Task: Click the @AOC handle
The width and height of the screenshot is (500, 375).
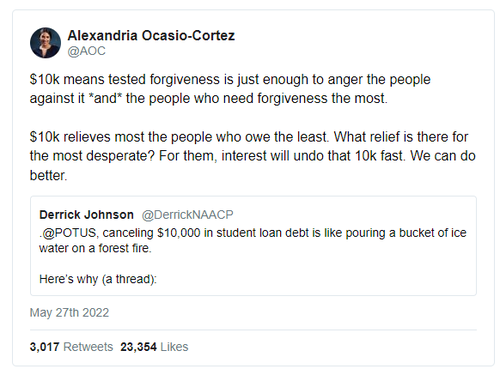Action: 86,51
